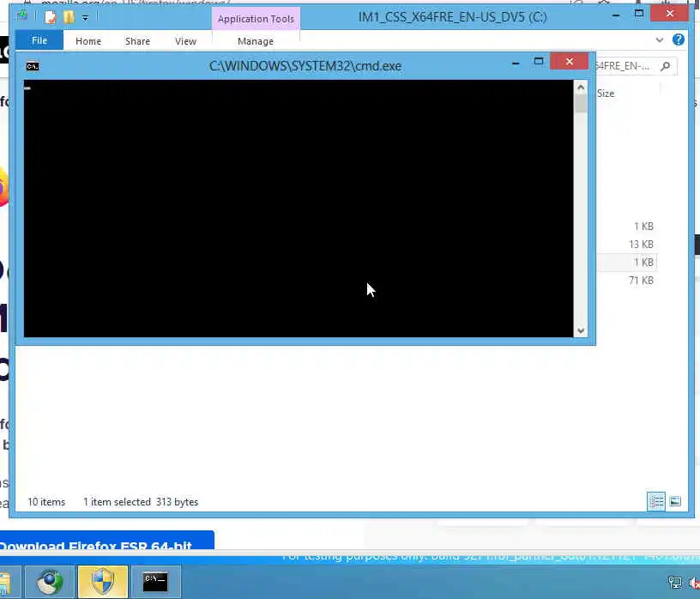700x599 pixels.
Task: Click the Properties quick access icon
Action: click(50, 17)
